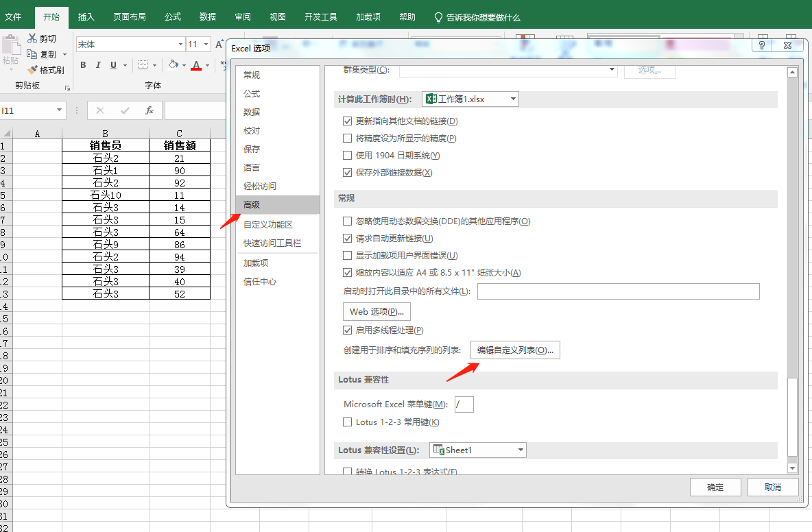Select column B header
812x532 pixels.
coord(106,134)
